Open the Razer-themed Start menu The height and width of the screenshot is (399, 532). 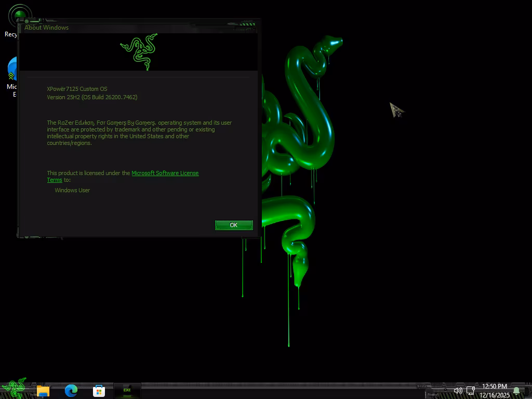14,389
